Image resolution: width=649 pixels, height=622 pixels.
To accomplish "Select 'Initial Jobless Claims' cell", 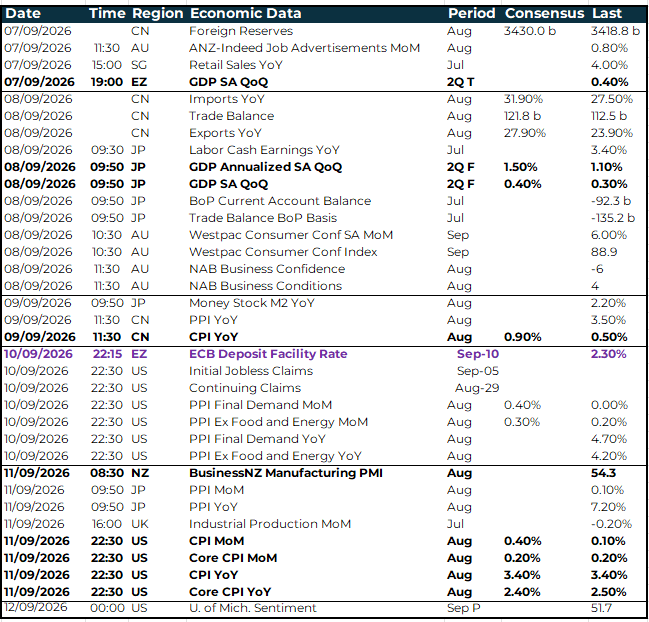I will coord(251,371).
